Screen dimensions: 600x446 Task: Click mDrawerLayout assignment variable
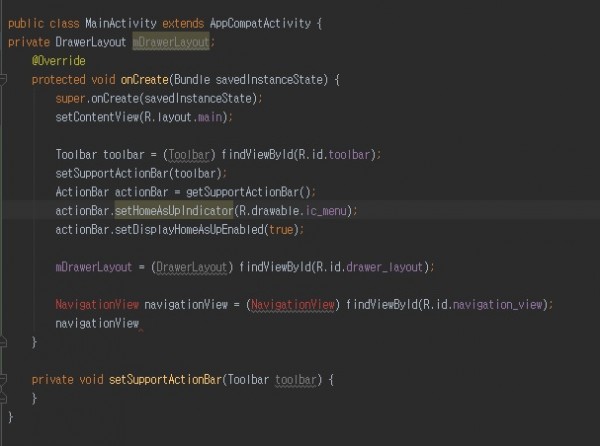(94, 267)
